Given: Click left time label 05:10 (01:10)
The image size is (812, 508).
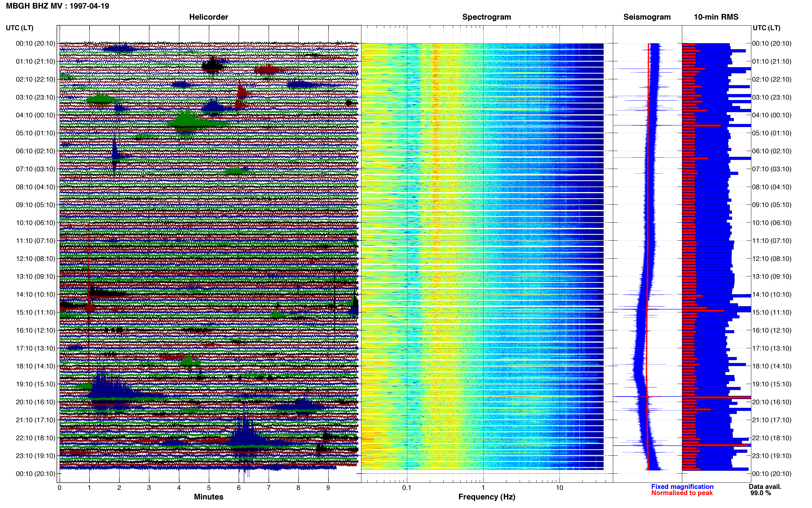Looking at the screenshot, I should pos(36,133).
